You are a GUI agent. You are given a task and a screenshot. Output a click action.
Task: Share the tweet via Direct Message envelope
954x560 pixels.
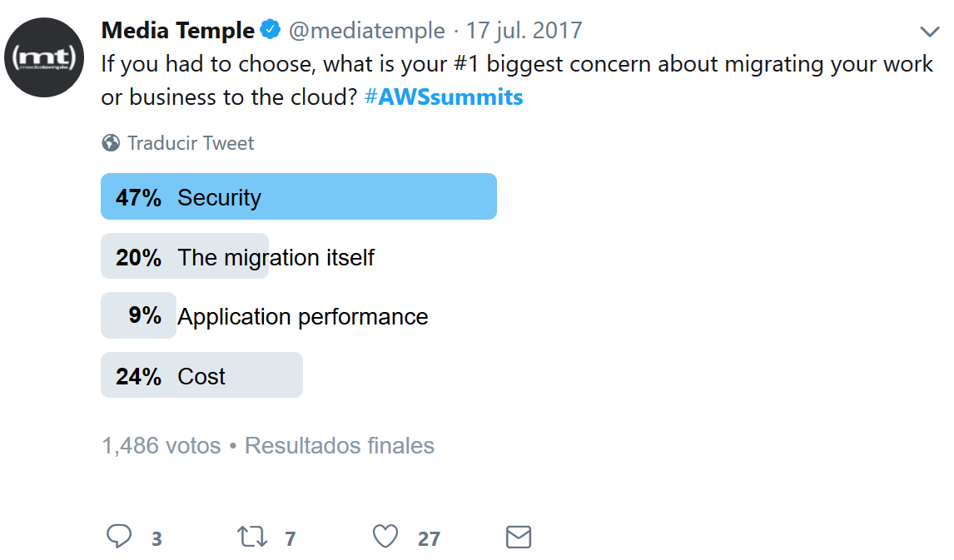tap(518, 537)
